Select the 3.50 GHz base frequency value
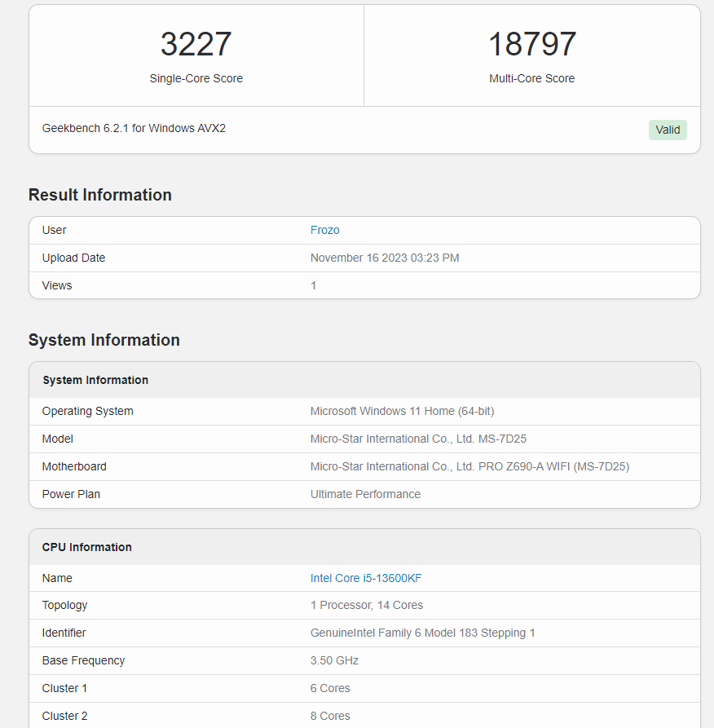 click(x=334, y=660)
